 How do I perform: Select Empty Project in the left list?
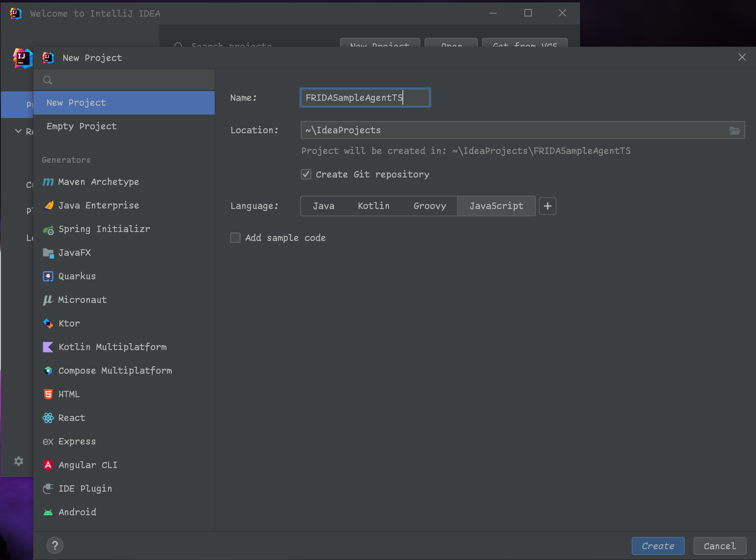click(124, 126)
